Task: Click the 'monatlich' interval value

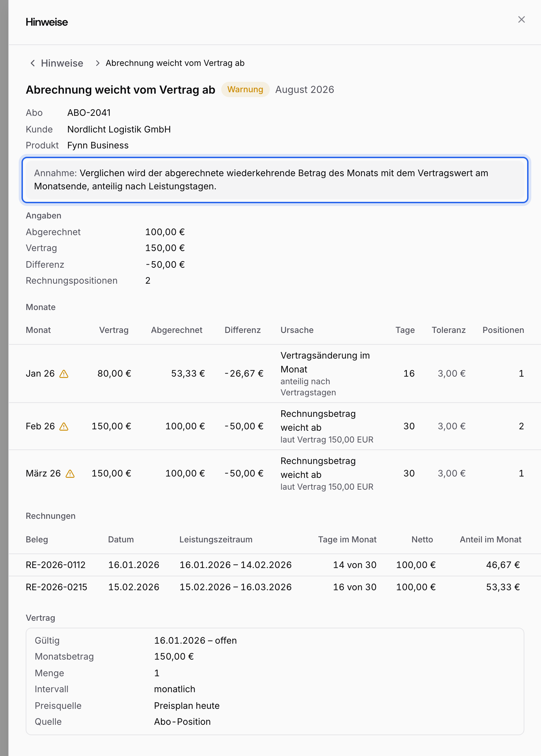Action: pos(175,689)
